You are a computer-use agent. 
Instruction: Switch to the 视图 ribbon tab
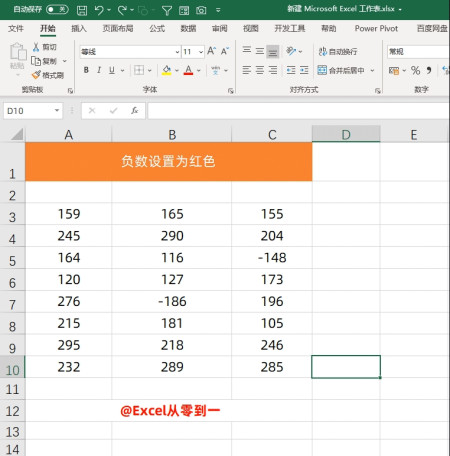tap(251, 29)
